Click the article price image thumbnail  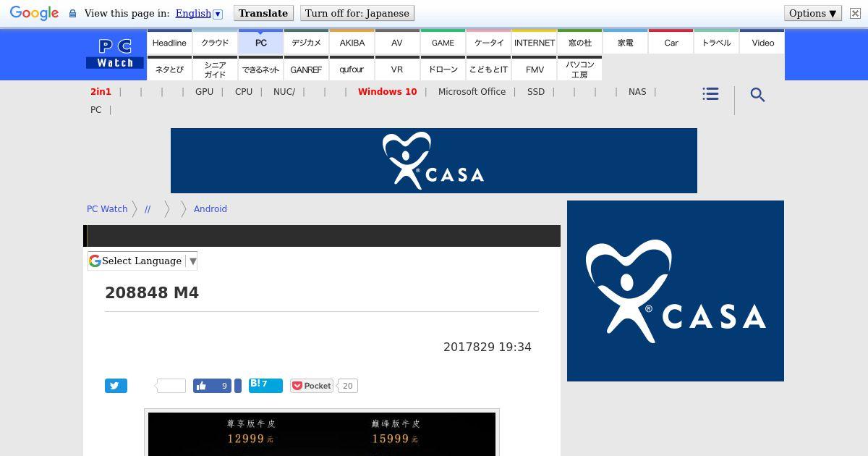click(322, 433)
